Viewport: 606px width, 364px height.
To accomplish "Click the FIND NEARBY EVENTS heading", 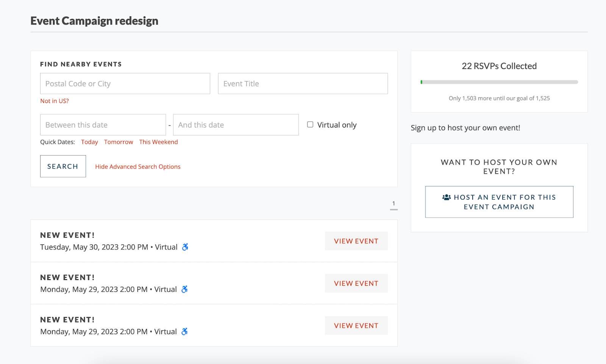I will click(x=81, y=64).
